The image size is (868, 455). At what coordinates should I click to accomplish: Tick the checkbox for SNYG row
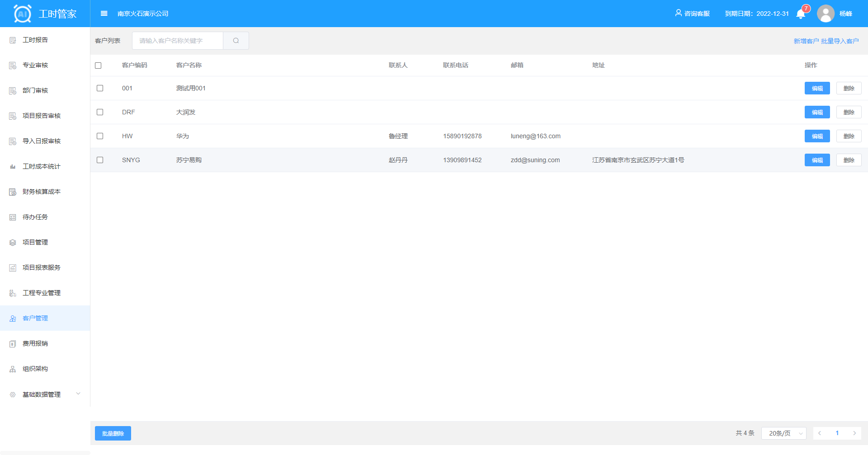click(100, 160)
